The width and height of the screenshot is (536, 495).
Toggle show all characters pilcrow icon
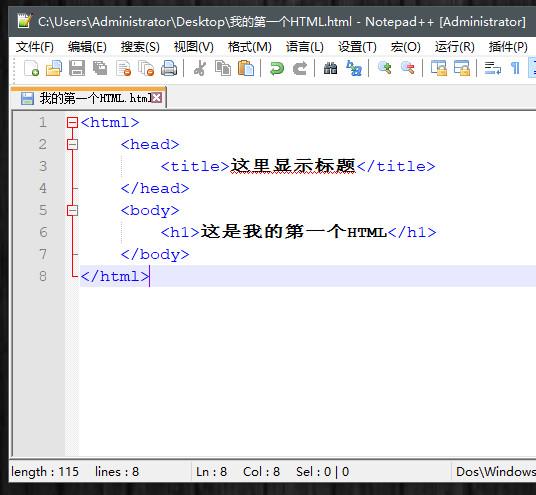tap(515, 68)
